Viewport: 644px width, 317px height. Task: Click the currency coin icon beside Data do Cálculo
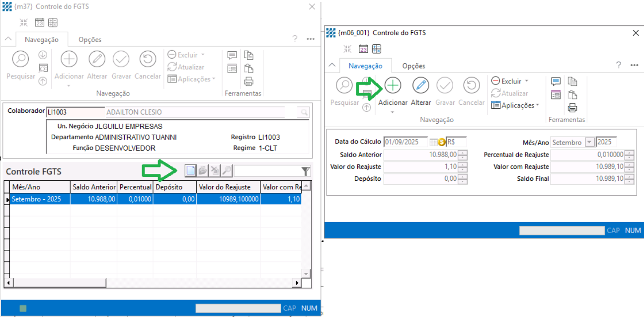[441, 142]
